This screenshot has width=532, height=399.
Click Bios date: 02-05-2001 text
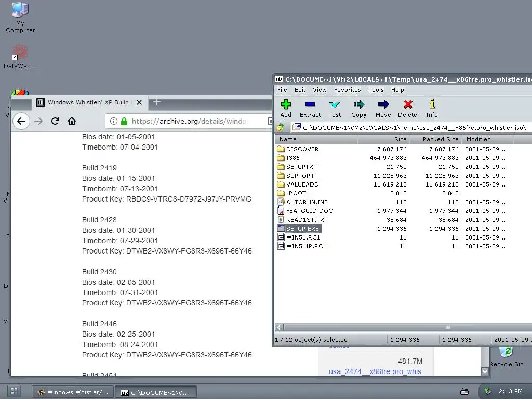click(x=118, y=282)
